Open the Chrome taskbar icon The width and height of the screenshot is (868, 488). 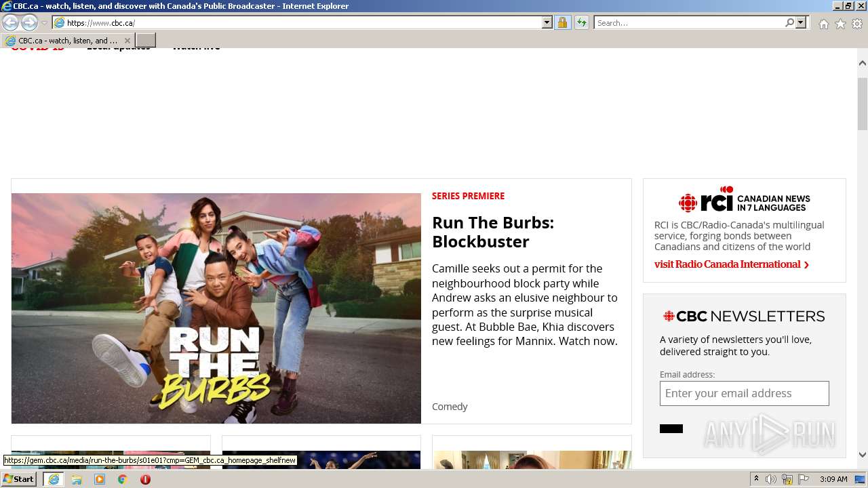click(x=123, y=479)
